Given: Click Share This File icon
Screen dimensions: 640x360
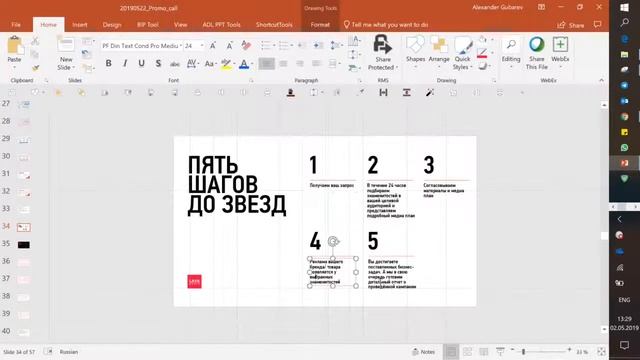Looking at the screenshot, I should [537, 44].
